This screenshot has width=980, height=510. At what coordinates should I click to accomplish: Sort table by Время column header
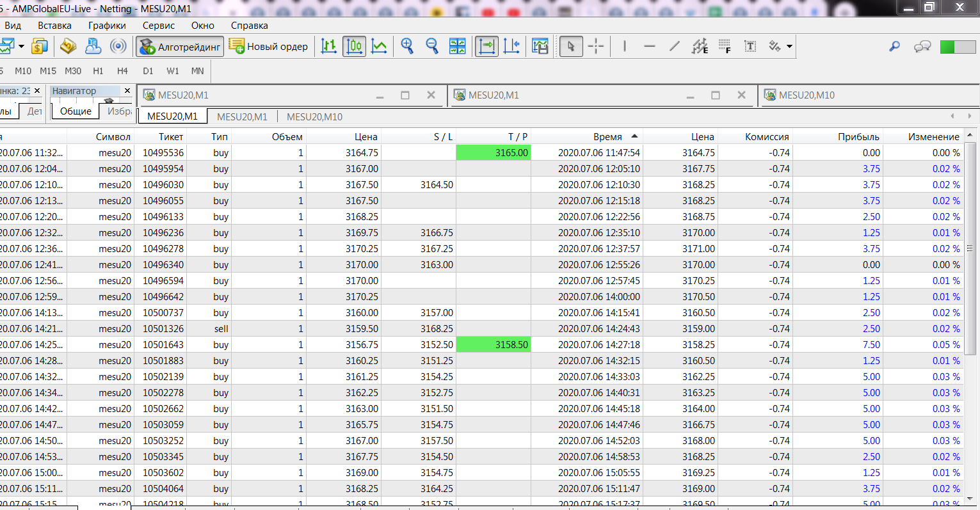coord(607,136)
